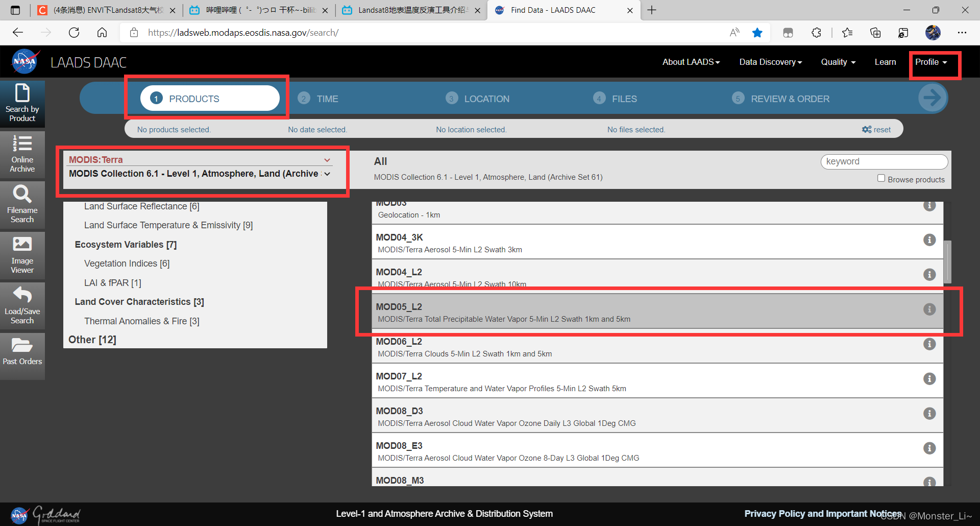This screenshot has height=526, width=980.
Task: Open Quality dropdown menu
Action: [838, 62]
